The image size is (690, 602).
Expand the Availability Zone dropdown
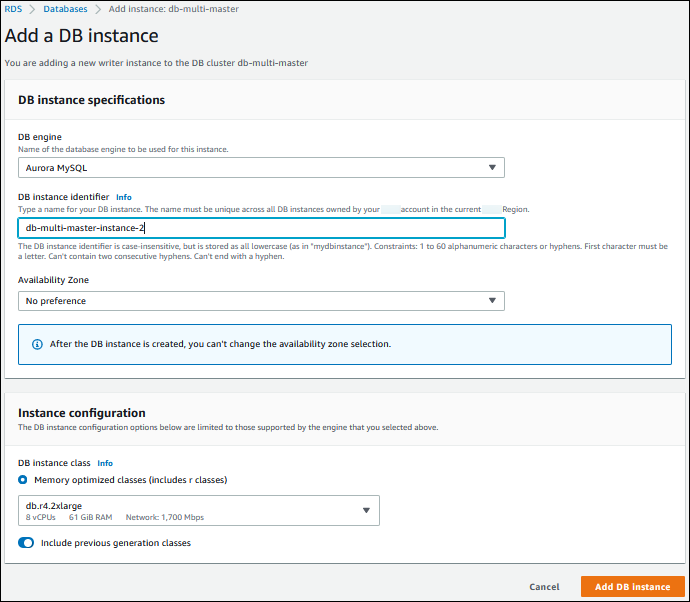point(260,301)
